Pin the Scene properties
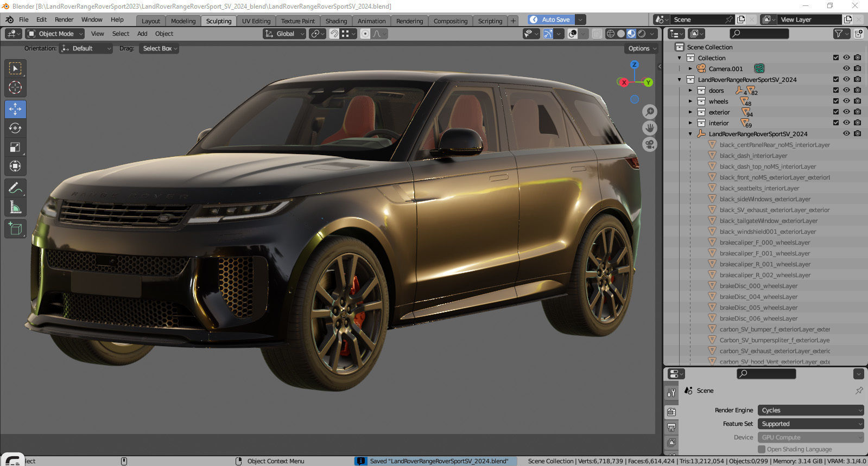The image size is (868, 466). pyautogui.click(x=859, y=391)
